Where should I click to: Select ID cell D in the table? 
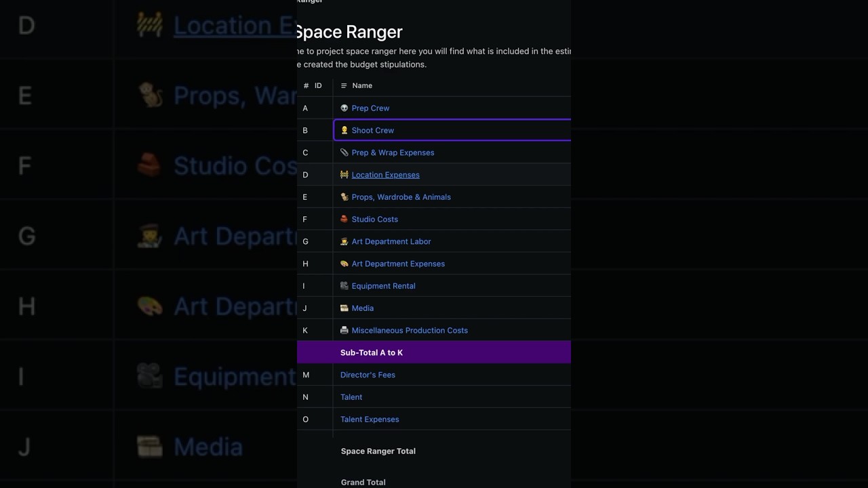pos(315,175)
